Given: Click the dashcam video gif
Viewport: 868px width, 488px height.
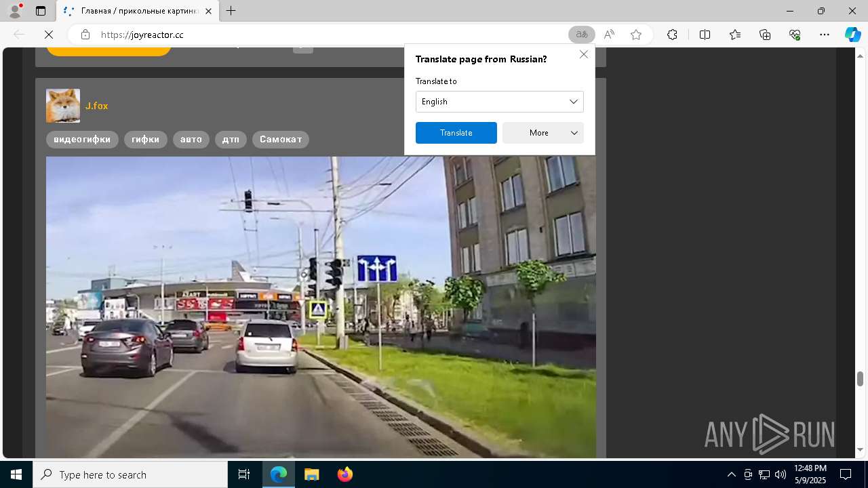Looking at the screenshot, I should coord(321,307).
